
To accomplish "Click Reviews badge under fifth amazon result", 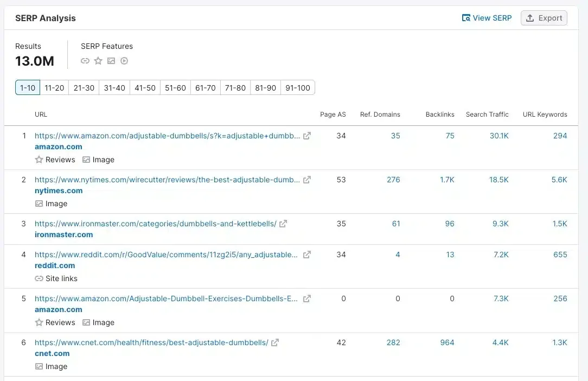I will [55, 322].
